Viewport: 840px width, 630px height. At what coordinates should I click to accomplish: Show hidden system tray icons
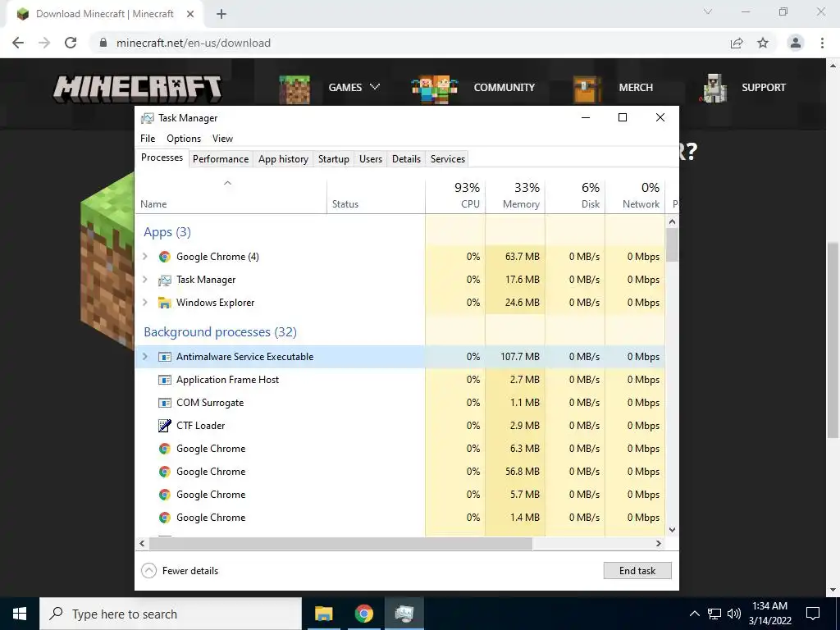694,614
